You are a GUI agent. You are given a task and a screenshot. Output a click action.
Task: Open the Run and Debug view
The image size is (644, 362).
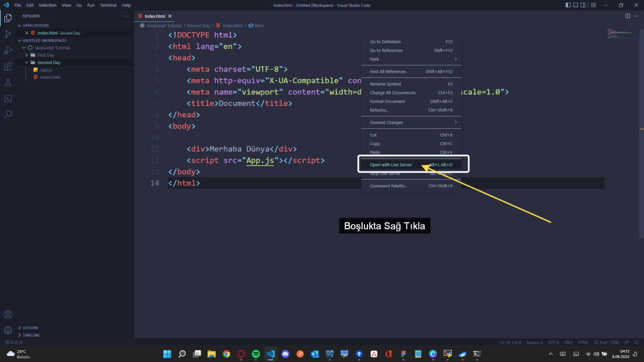coord(8,50)
